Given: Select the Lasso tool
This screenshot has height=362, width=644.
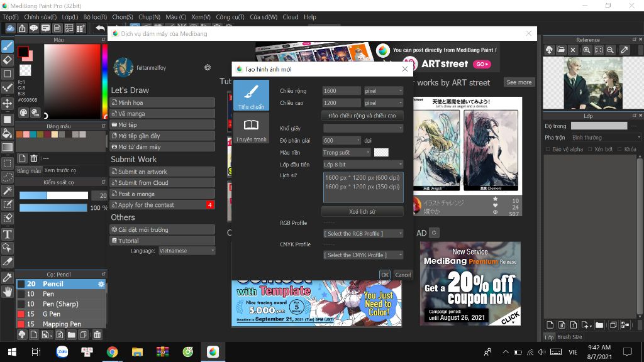Looking at the screenshot, I should 8,177.
